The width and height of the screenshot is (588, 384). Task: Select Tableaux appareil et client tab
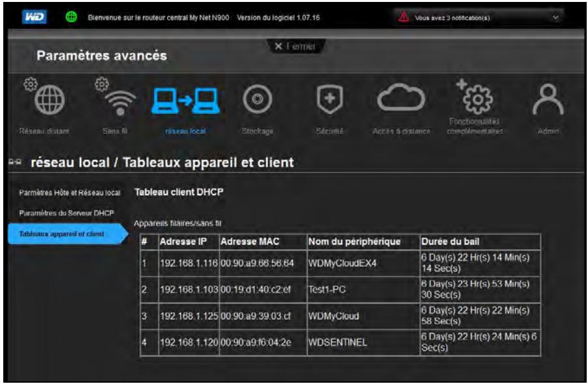[68, 234]
